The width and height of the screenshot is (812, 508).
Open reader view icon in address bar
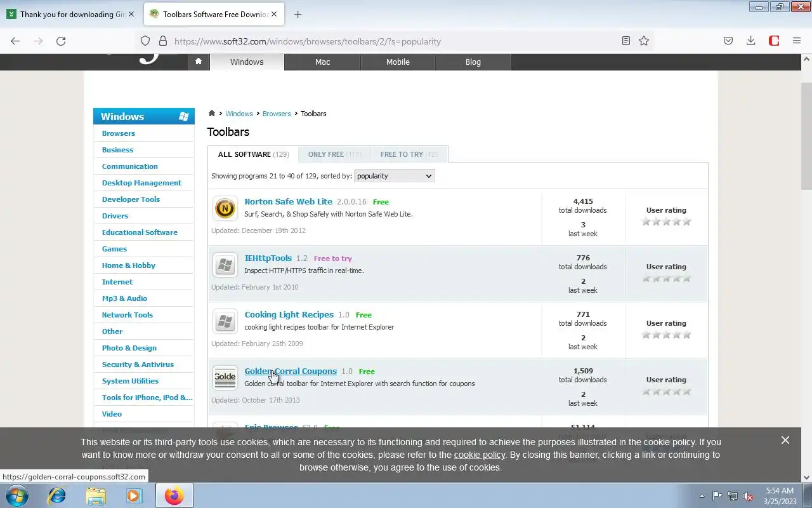point(626,41)
